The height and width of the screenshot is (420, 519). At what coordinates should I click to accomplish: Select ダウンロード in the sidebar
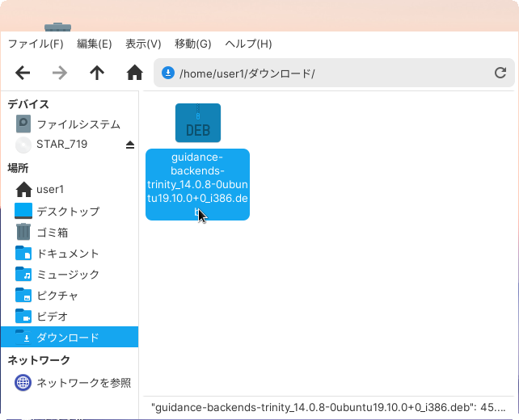70,337
